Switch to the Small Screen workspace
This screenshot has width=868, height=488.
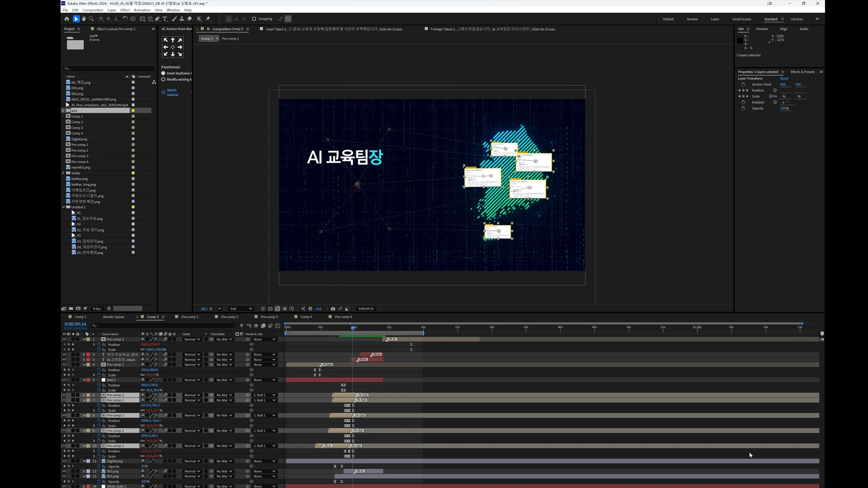(x=741, y=19)
